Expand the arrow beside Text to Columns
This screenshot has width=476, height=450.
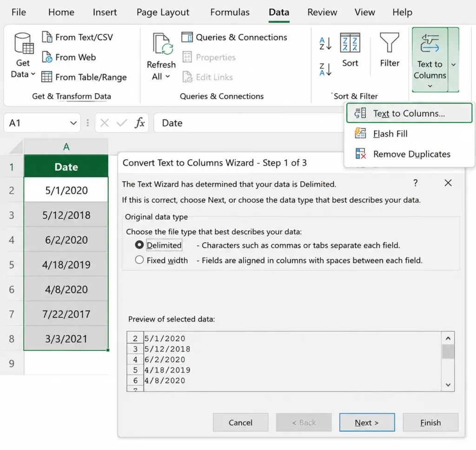[x=454, y=65]
